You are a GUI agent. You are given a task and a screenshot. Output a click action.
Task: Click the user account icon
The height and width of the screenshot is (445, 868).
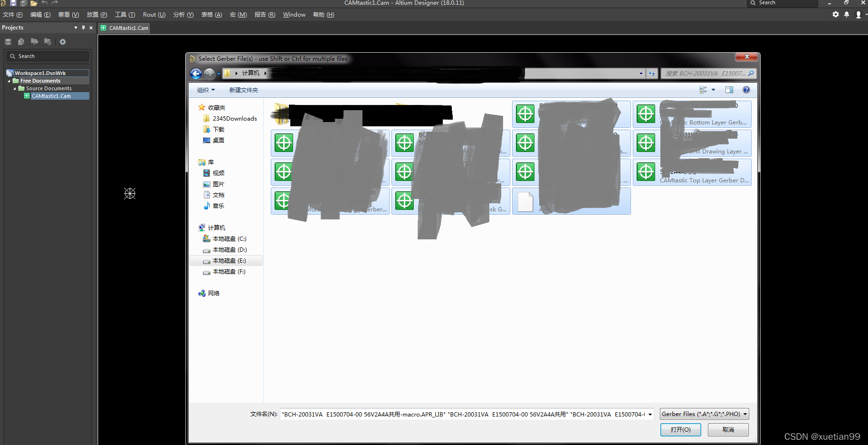point(858,15)
